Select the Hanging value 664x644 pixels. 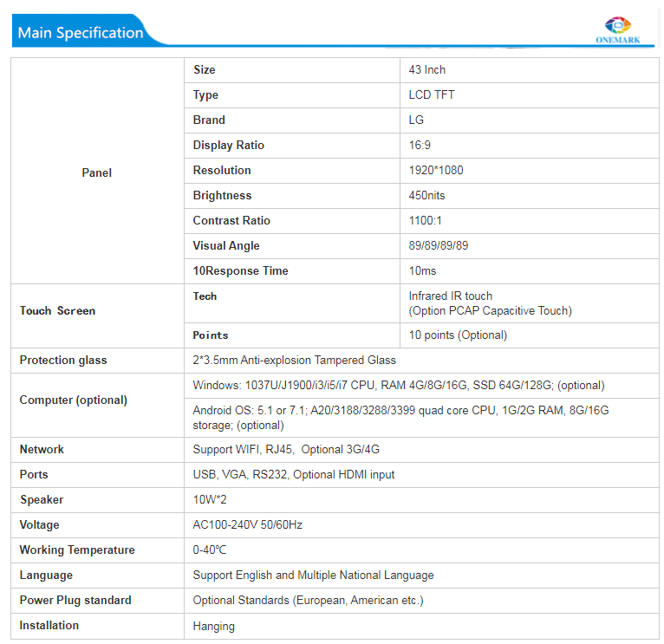point(213,627)
